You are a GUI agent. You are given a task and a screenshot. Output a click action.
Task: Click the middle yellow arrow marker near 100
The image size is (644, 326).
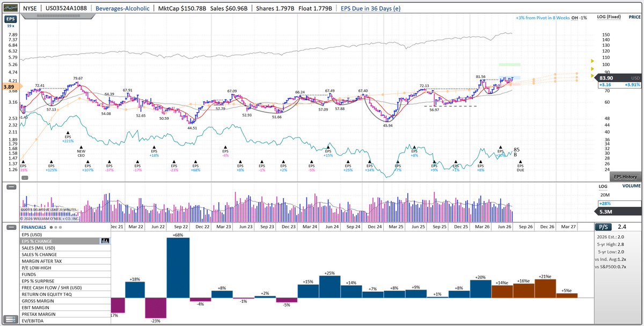[592, 69]
